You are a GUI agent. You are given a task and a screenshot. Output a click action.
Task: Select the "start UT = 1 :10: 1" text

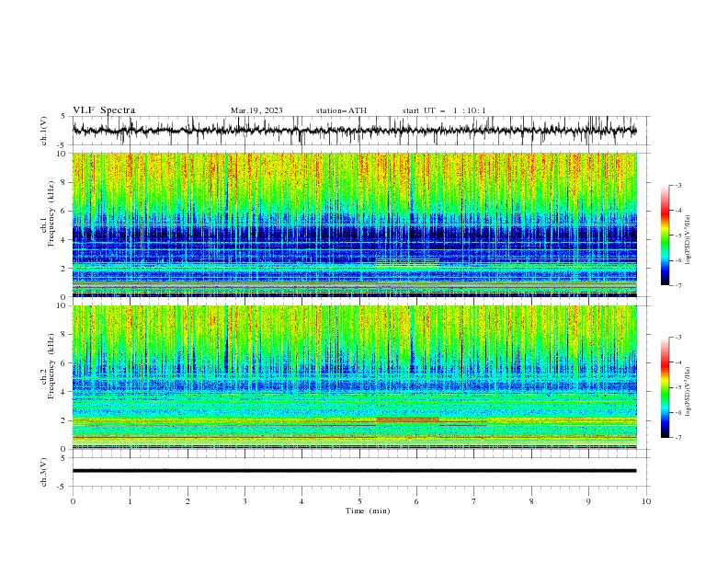[444, 110]
